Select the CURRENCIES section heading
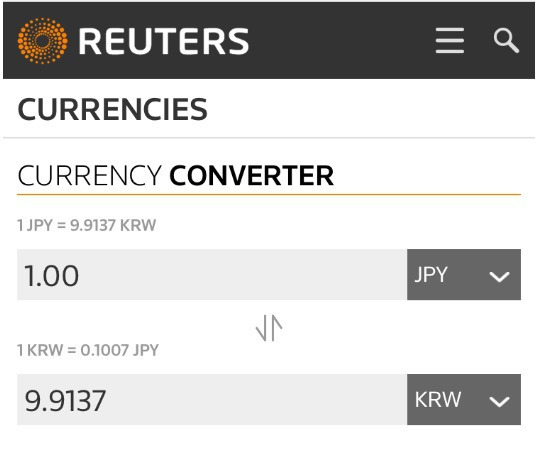Screen dimensions: 537x463 click(x=112, y=109)
